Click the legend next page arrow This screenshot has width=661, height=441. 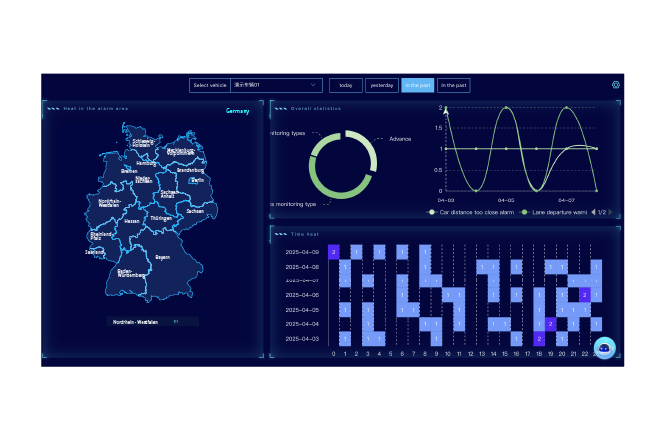[611, 212]
